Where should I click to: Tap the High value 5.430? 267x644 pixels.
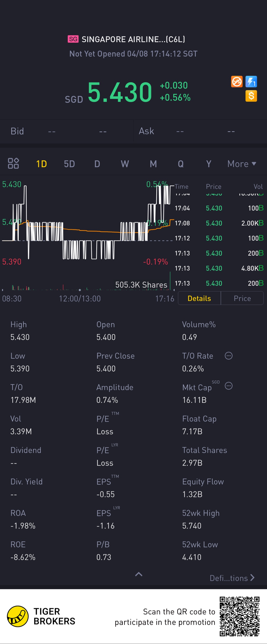[x=20, y=337]
